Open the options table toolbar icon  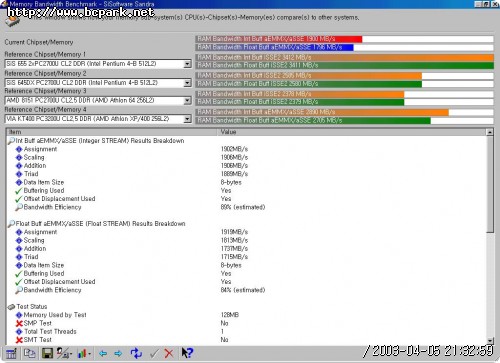11,353
